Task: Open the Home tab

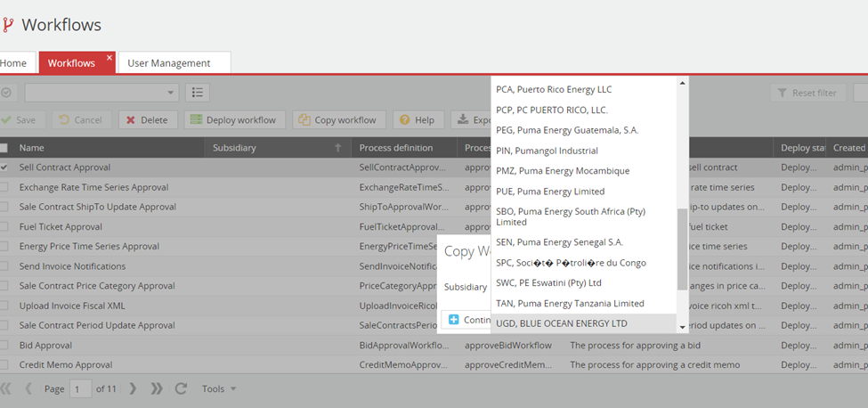Action: pyautogui.click(x=13, y=63)
